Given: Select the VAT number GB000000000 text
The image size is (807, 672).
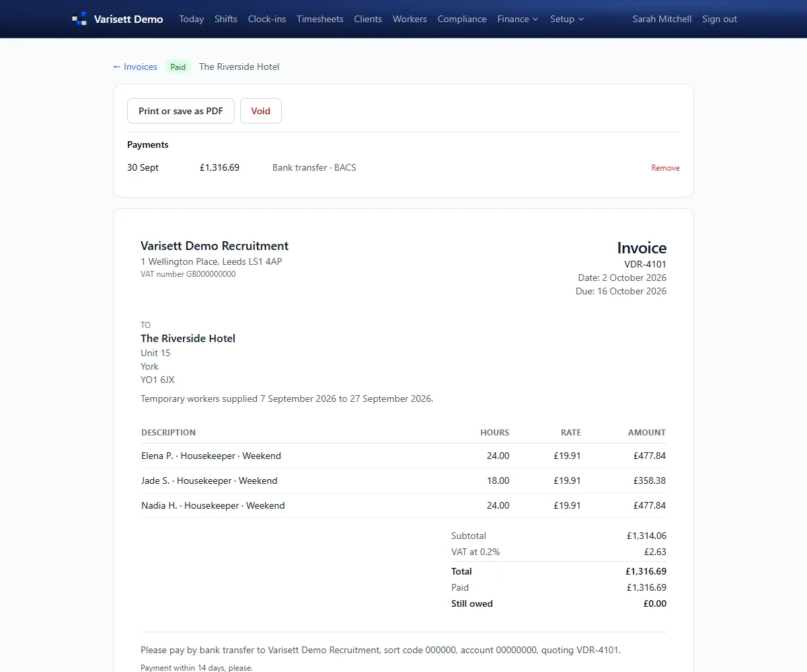Looking at the screenshot, I should pos(188,274).
